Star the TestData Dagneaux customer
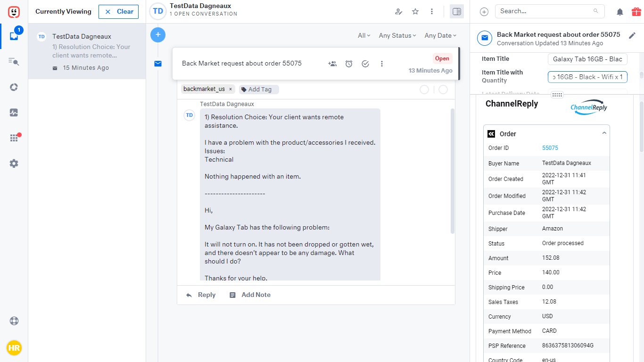This screenshot has height=362, width=644. coord(415,12)
